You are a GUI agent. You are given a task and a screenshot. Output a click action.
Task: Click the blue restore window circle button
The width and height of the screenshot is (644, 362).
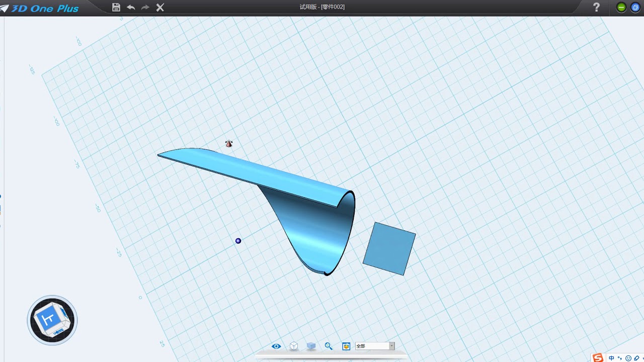tap(635, 8)
